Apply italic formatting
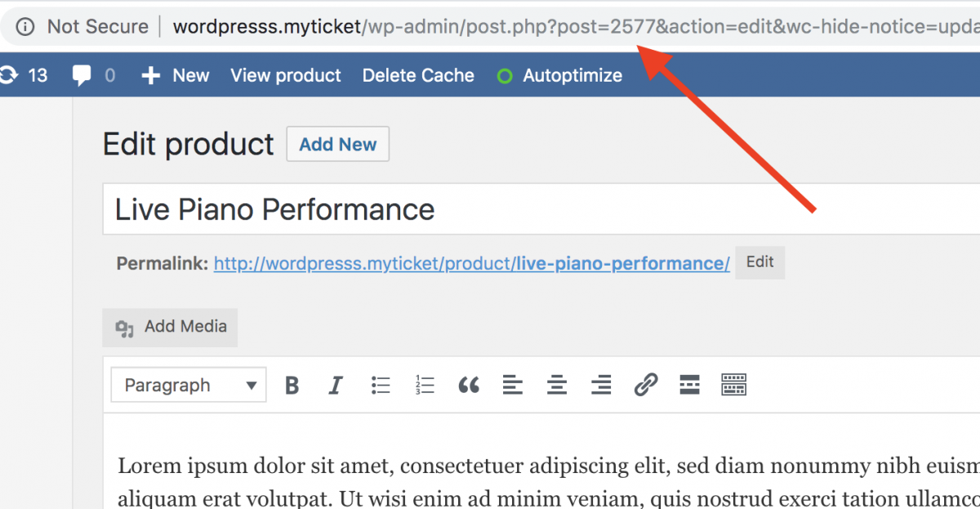The height and width of the screenshot is (509, 980). (x=336, y=384)
